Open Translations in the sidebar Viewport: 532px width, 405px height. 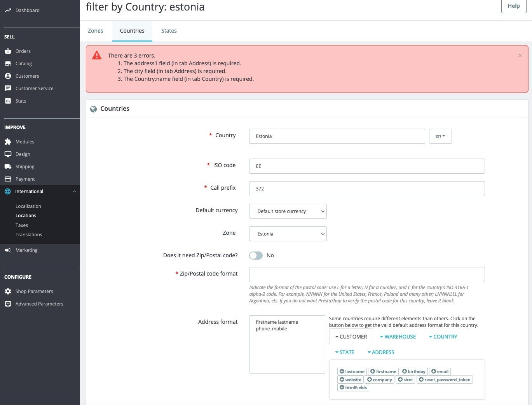pos(29,235)
